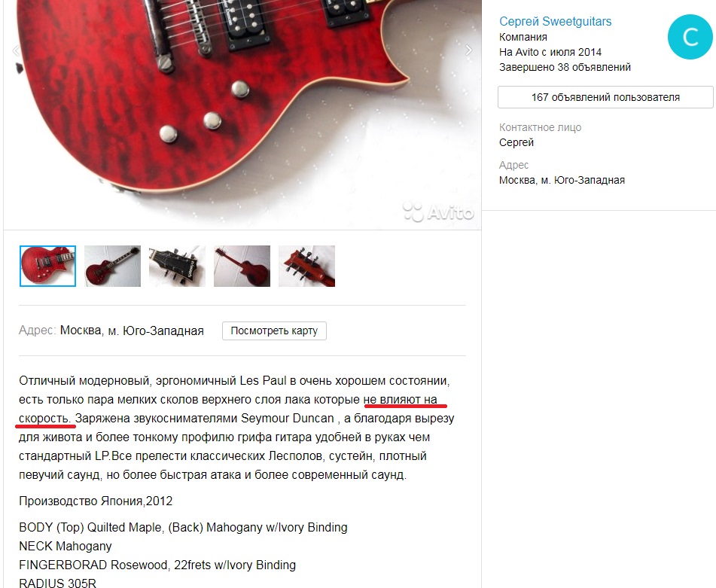
Task: Show the next guitar photo arrow
Action: 468,50
